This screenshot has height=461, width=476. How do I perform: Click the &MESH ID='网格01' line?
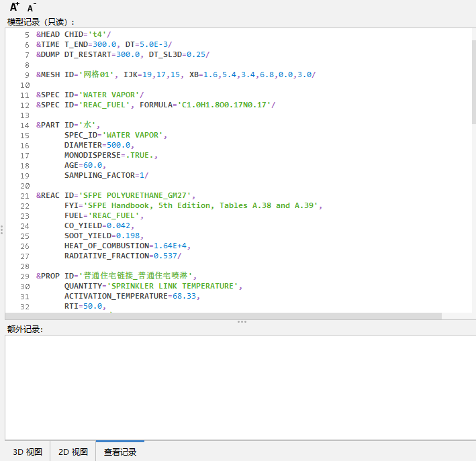pyautogui.click(x=175, y=74)
